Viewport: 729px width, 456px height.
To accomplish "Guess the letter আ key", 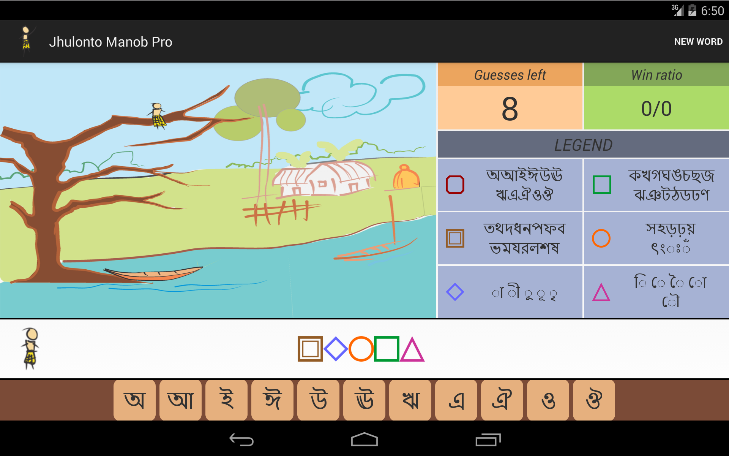I will pos(180,400).
